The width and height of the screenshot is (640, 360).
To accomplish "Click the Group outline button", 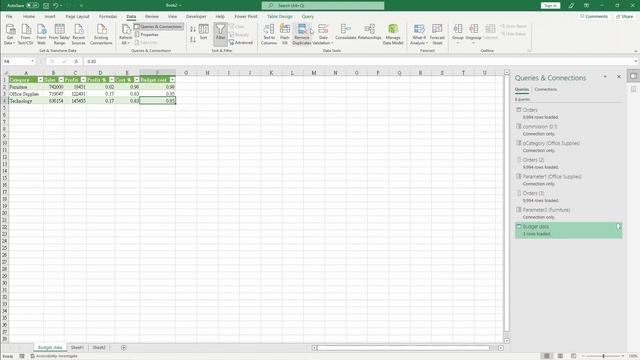I will coord(458,33).
